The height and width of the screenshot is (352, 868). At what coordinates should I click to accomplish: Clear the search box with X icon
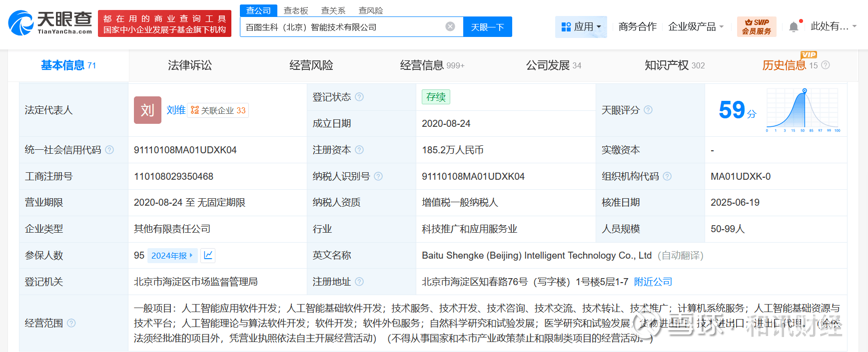(x=450, y=26)
